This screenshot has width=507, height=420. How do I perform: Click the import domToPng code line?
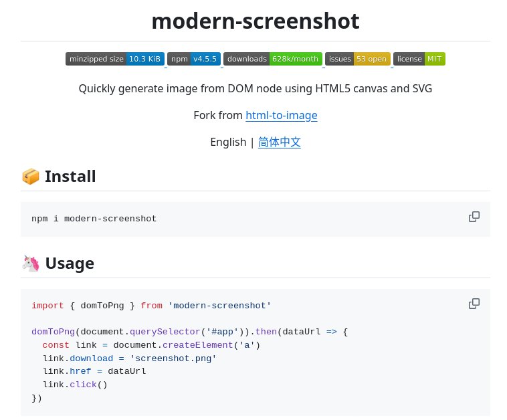tap(151, 306)
